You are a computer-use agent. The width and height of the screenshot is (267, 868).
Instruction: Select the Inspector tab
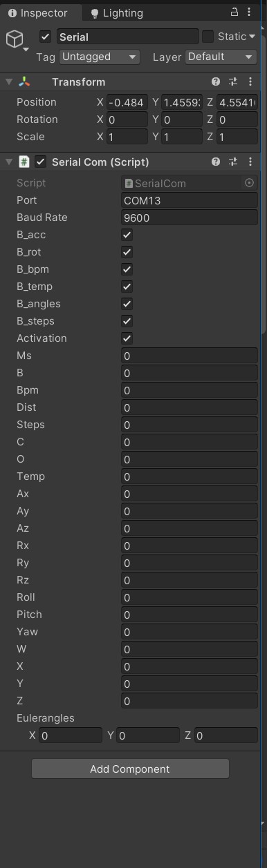[x=39, y=13]
